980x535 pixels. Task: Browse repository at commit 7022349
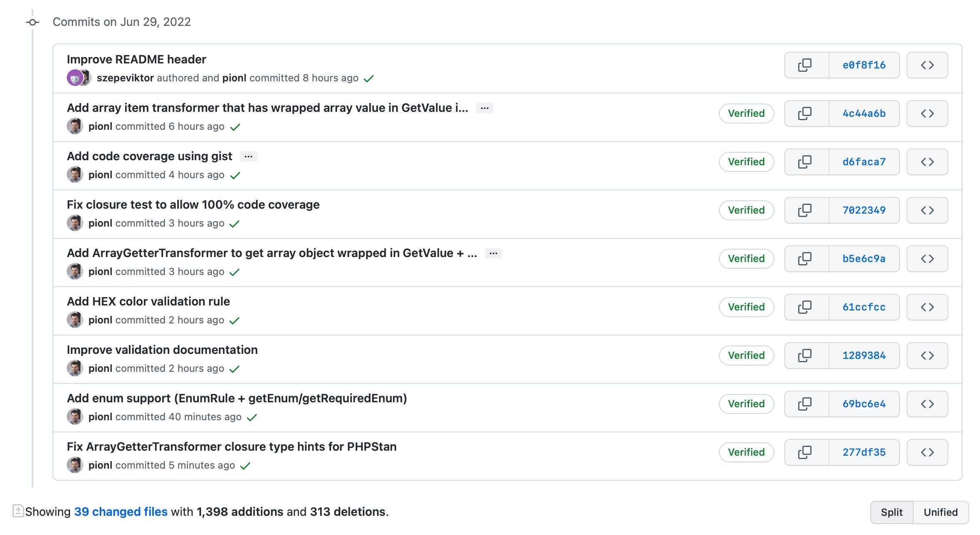click(x=927, y=210)
